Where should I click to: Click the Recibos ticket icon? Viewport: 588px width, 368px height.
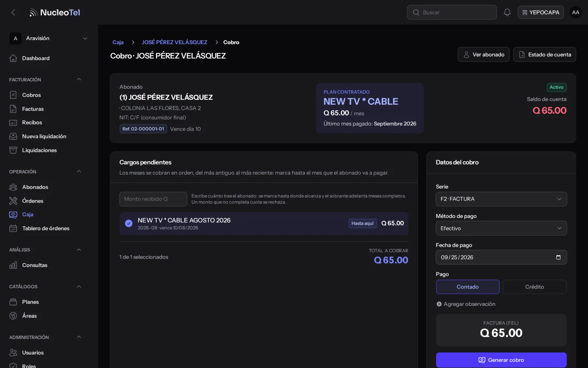point(13,123)
